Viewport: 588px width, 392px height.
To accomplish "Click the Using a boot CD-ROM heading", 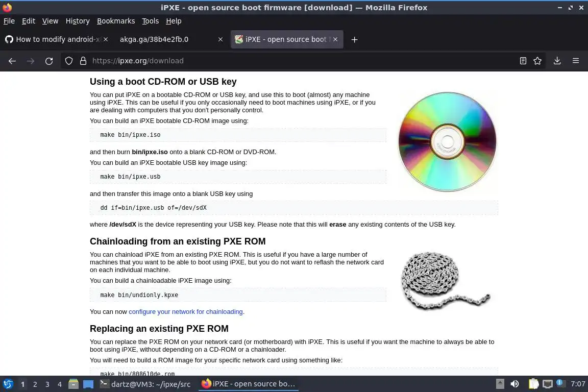I will point(163,82).
